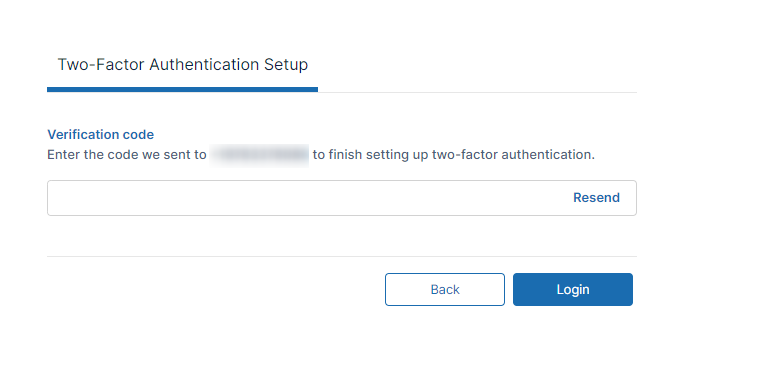The image size is (761, 389).
Task: Click the 'Enter the code we sent to' text
Action: point(127,155)
